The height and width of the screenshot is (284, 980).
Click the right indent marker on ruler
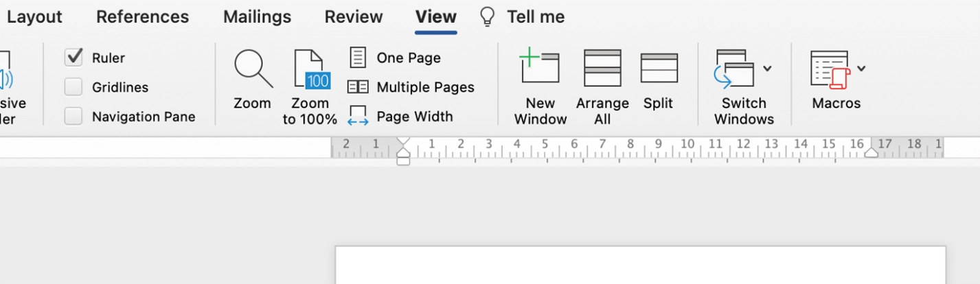pos(871,152)
